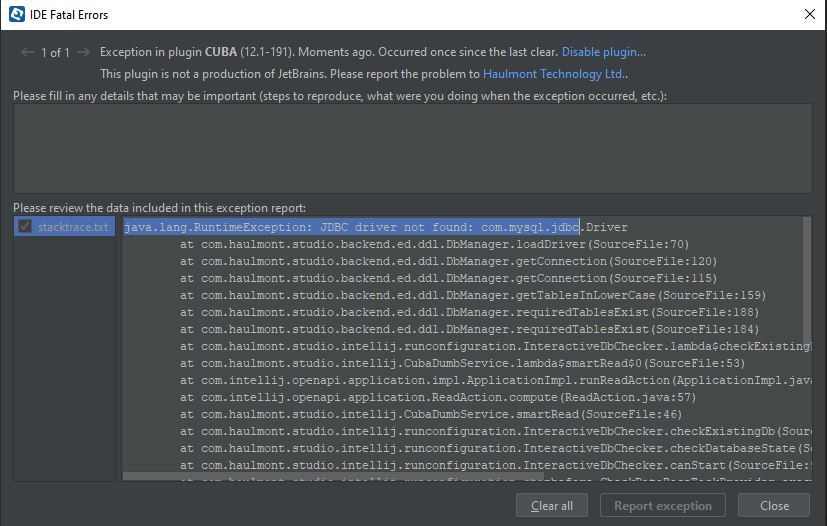The height and width of the screenshot is (526, 827).
Task: Click the IDE Fatal Errors window icon
Action: tap(16, 14)
